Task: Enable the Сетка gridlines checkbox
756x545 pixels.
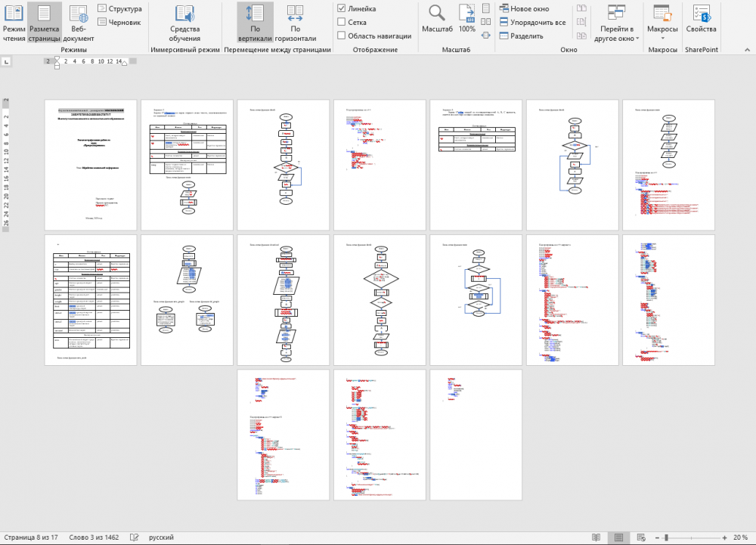Action: tap(342, 22)
